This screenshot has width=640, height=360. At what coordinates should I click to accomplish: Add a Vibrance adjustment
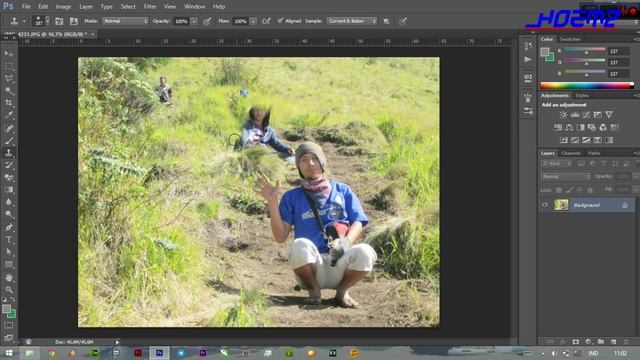609,115
